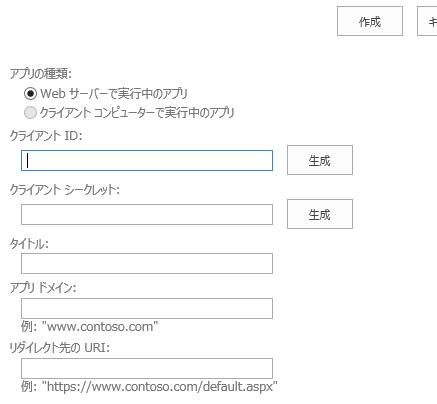Viewport: 437px width, 404px height.
Task: Click the 作成 button
Action: (x=370, y=21)
